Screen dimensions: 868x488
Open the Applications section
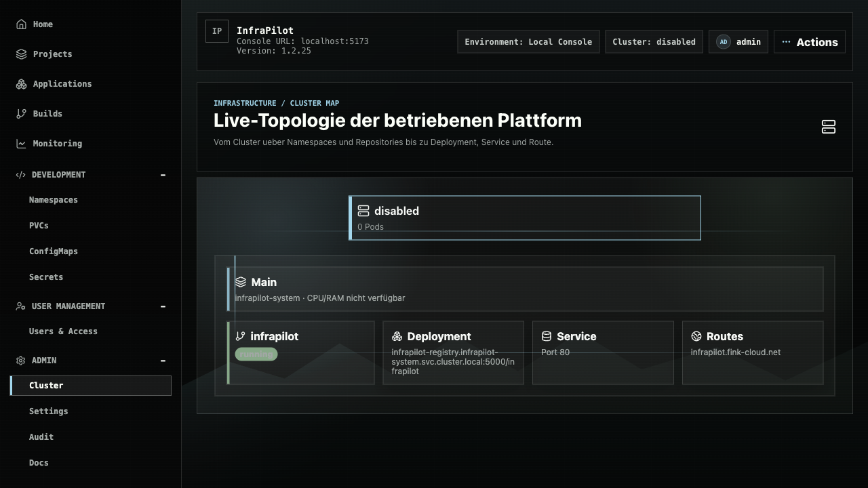click(x=91, y=84)
